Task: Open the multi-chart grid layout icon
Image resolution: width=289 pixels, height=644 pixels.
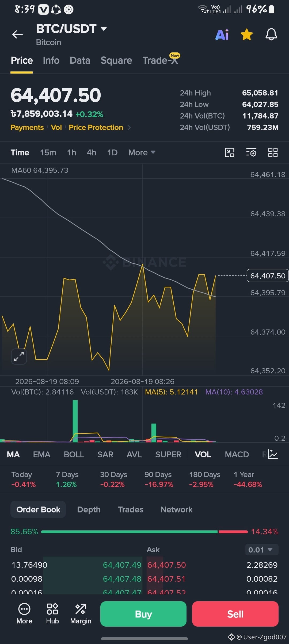Action: [273, 152]
